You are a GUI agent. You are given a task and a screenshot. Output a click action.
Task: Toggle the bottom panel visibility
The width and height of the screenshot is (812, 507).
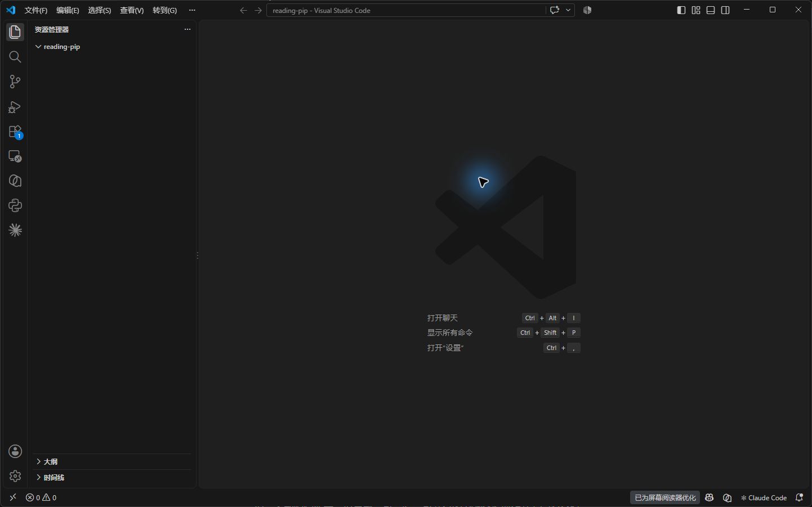click(711, 10)
